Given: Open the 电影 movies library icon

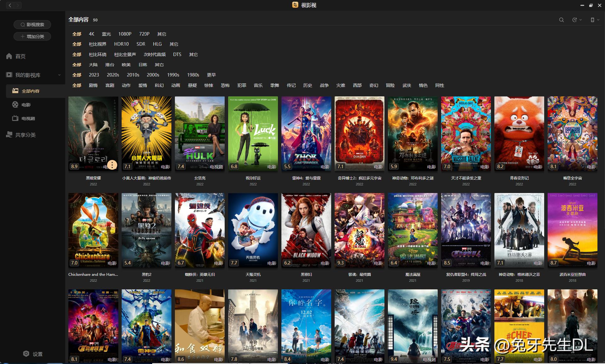Looking at the screenshot, I should [x=15, y=105].
